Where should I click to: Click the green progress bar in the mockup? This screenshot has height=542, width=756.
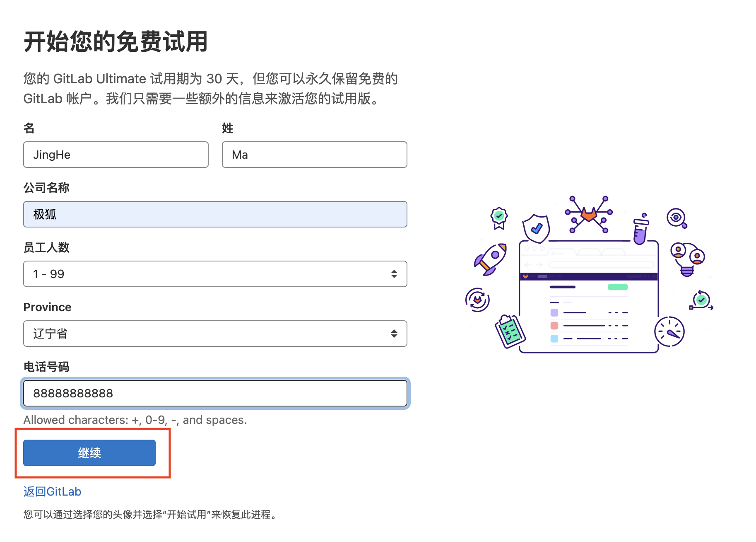point(617,286)
